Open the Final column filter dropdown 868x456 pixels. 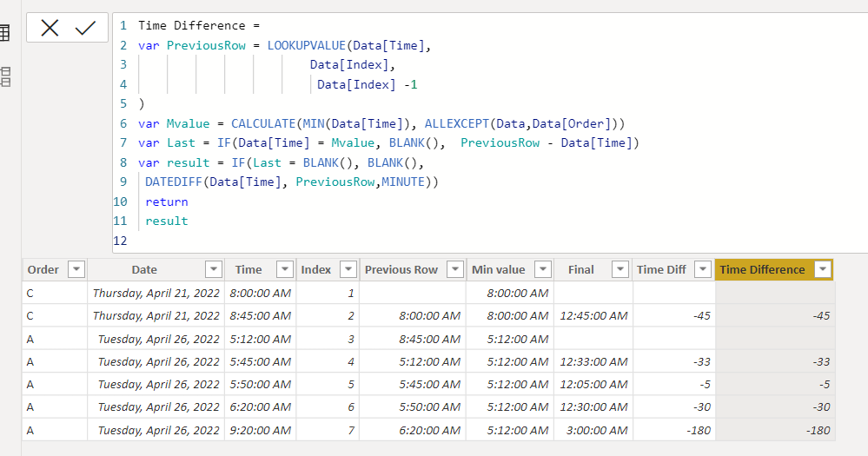pyautogui.click(x=620, y=269)
